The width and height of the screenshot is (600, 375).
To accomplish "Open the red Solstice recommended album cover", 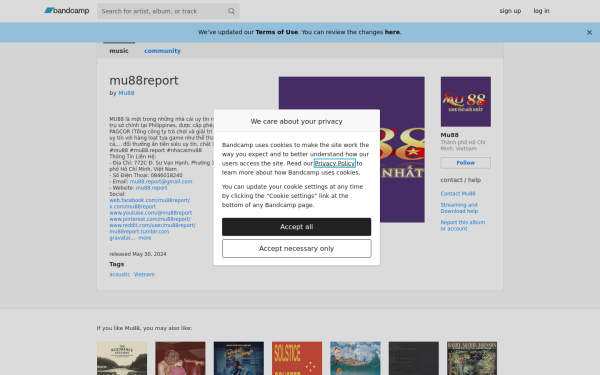I will pos(297,358).
